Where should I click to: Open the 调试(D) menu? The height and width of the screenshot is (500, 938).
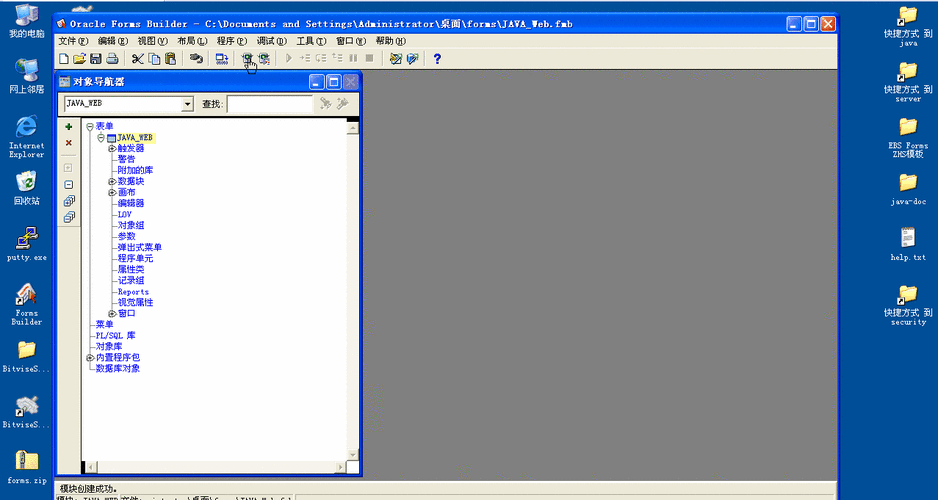(271, 41)
